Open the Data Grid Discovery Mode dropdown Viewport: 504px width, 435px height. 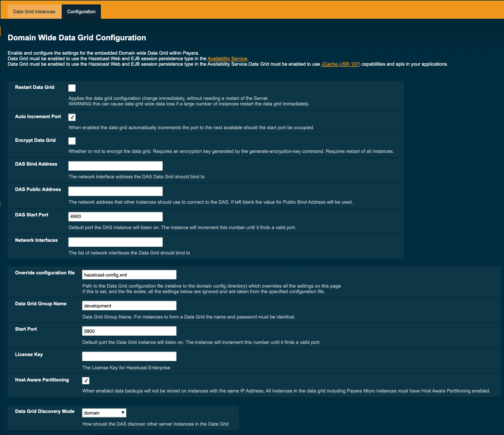tap(104, 413)
